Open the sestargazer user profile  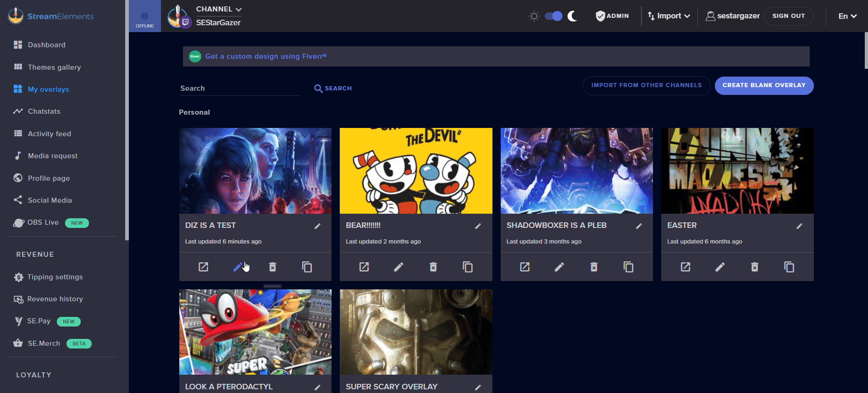pos(733,16)
